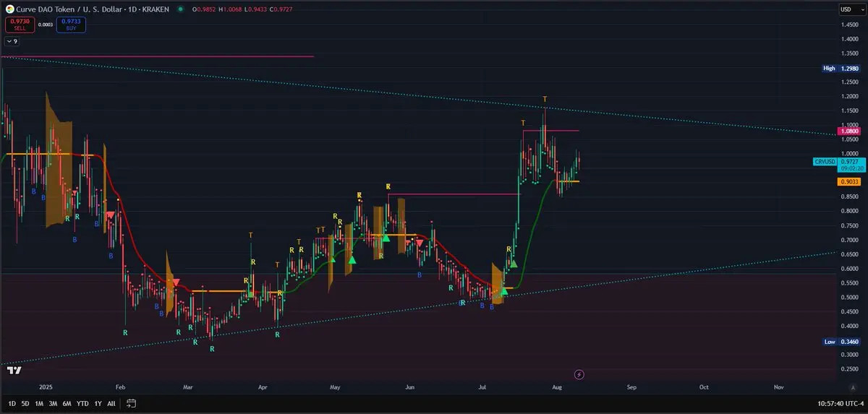Screen dimensions: 868x414
Task: Click the blue BUY 0.9733 button
Action: point(71,25)
